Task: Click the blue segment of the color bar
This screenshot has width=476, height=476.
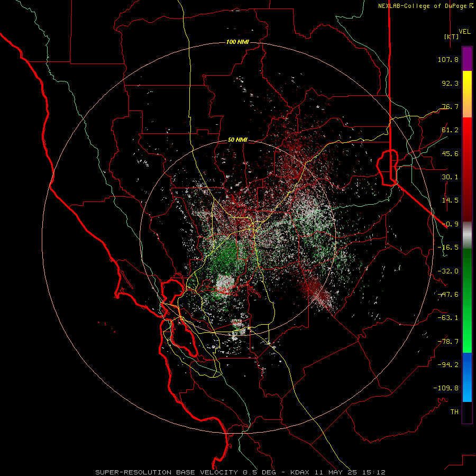Action: tap(467, 377)
